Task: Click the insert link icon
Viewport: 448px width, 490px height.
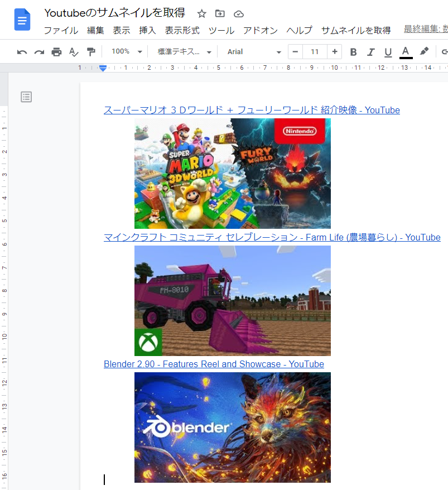Action: coord(444,52)
